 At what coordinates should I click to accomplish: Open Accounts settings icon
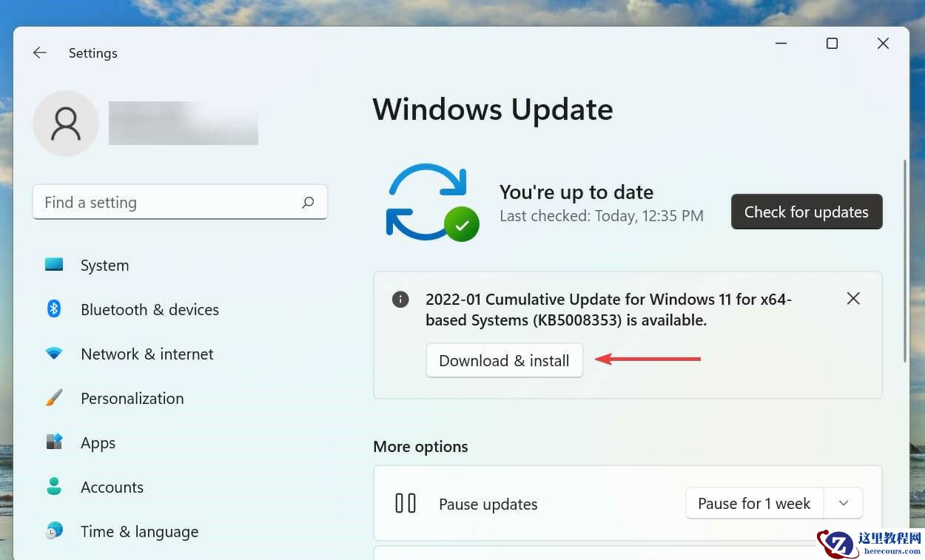[54, 486]
